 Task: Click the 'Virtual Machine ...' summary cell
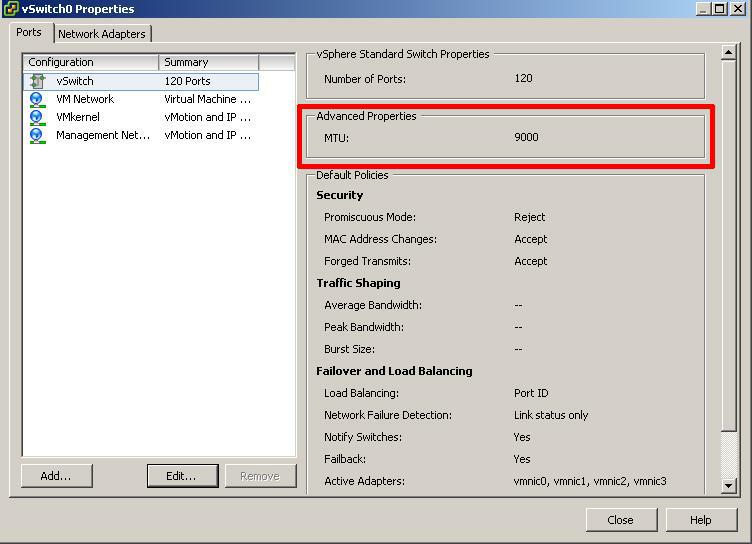coord(208,99)
